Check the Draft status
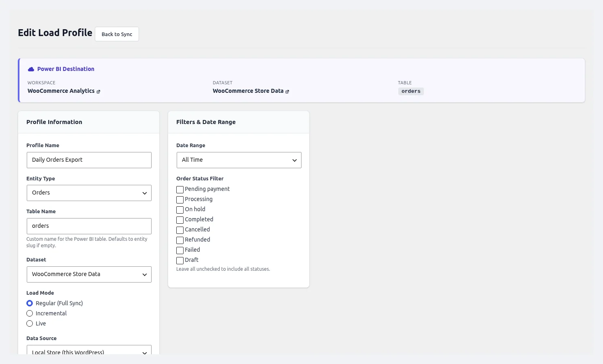The image size is (603, 364). [x=180, y=260]
